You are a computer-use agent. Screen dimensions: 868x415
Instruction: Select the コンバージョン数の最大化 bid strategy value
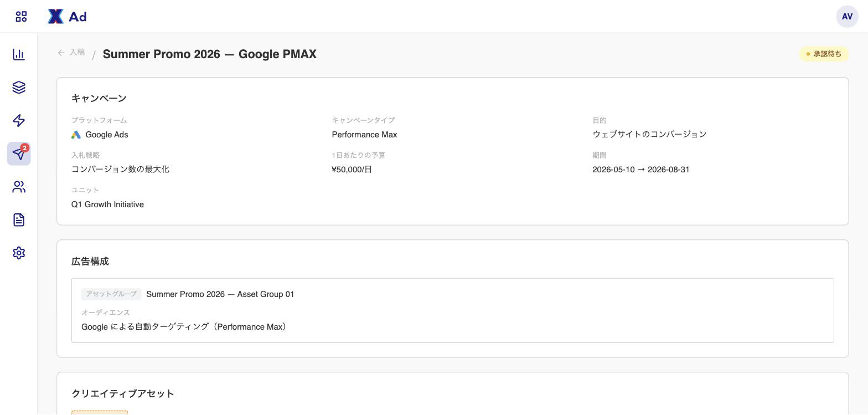[120, 170]
